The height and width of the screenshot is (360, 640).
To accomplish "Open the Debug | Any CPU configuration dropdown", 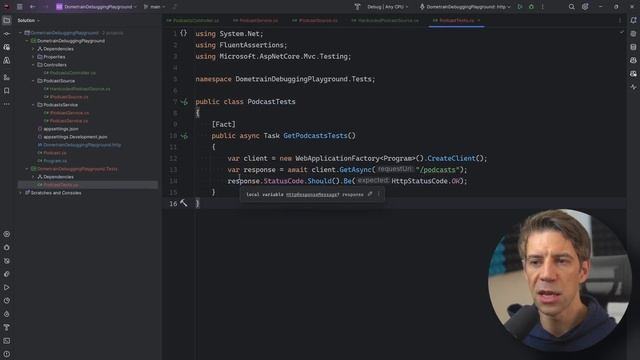I will coord(388,7).
